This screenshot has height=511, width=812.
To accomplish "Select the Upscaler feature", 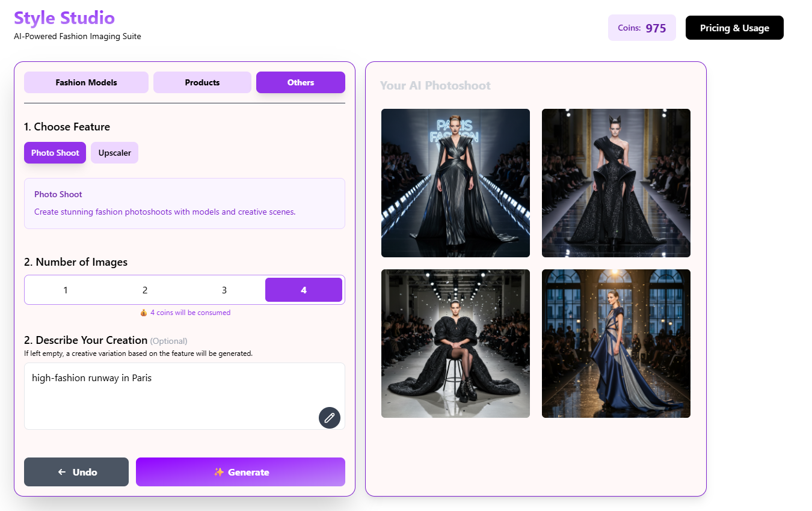I will (114, 153).
